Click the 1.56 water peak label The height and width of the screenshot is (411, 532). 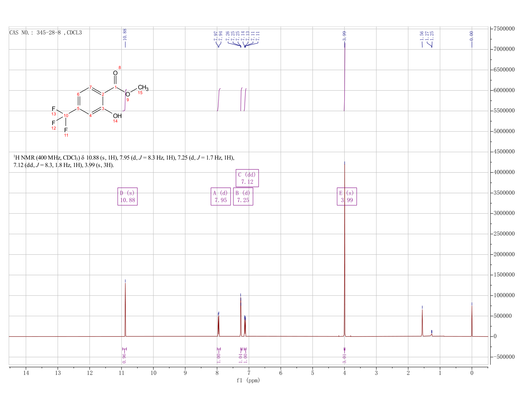pos(421,36)
